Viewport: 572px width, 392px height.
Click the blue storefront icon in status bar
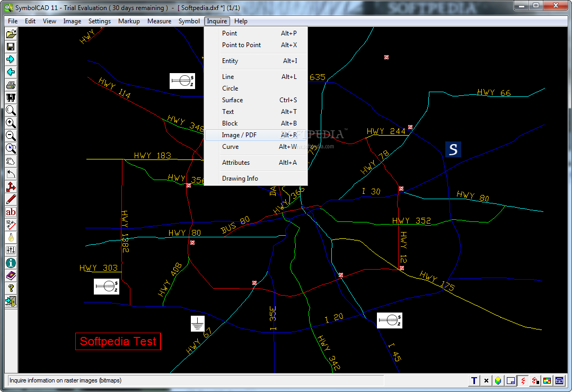(559, 381)
